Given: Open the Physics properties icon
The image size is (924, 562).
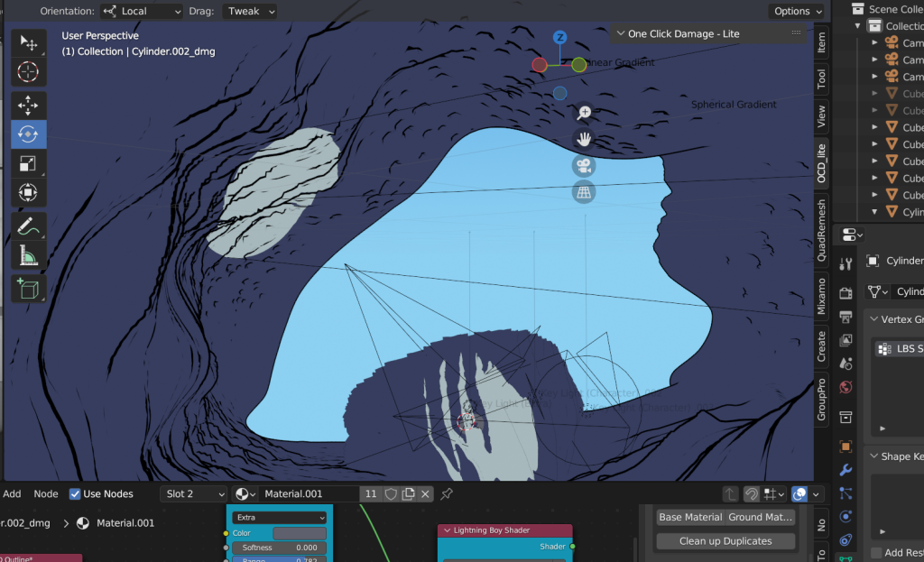Looking at the screenshot, I should point(845,517).
